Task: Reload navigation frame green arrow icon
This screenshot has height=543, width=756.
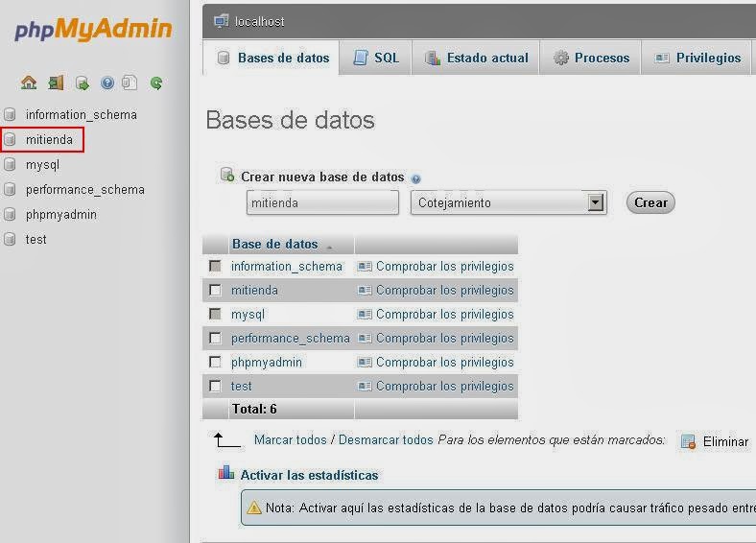Action: pyautogui.click(x=156, y=83)
